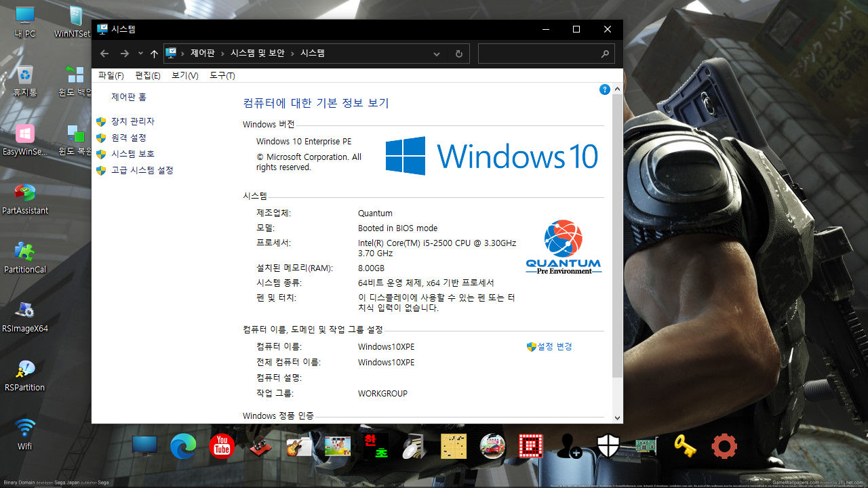Viewport: 868px width, 488px height.
Task: Launch the 윈도 복원 desktop shortcut
Action: [x=75, y=140]
